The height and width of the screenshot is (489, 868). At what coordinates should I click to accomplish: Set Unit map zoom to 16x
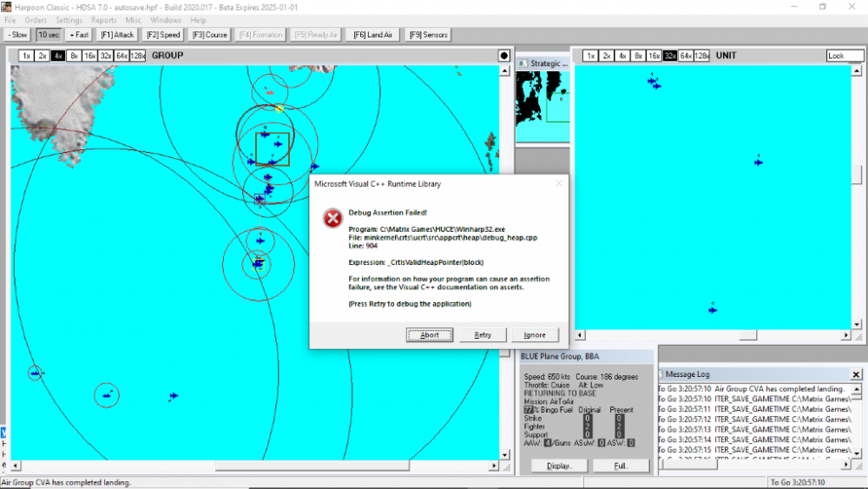[x=654, y=56]
